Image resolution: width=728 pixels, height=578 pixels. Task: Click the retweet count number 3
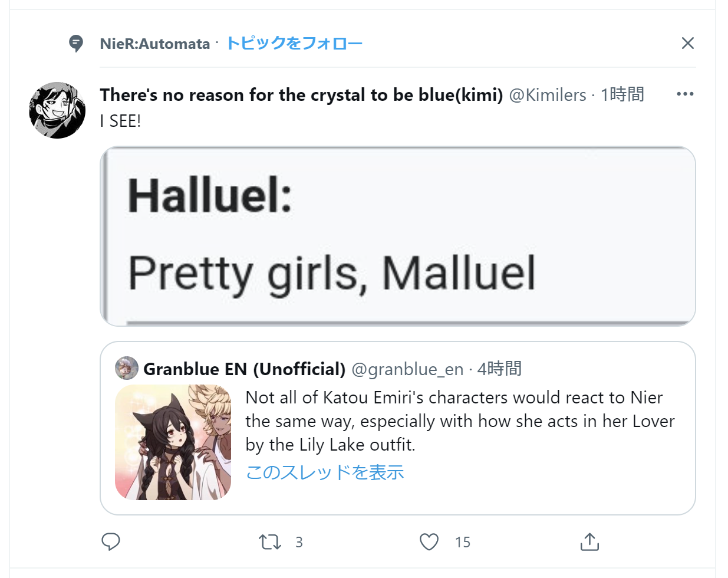pyautogui.click(x=299, y=542)
